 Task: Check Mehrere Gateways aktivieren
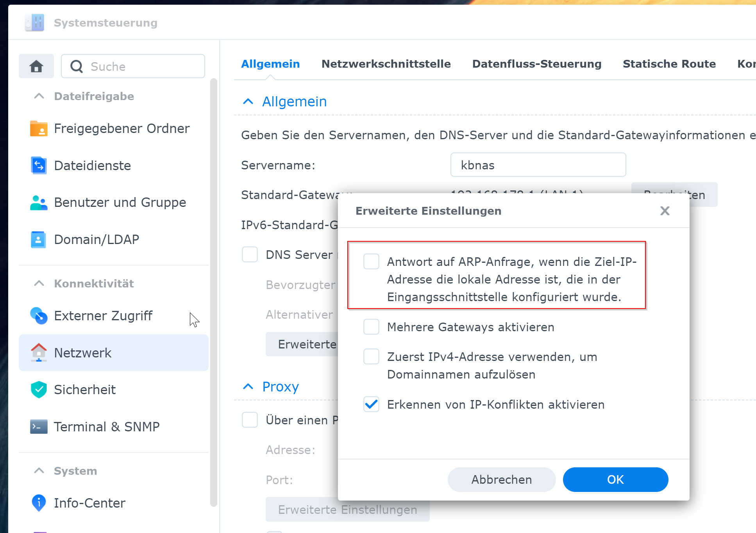(x=371, y=327)
